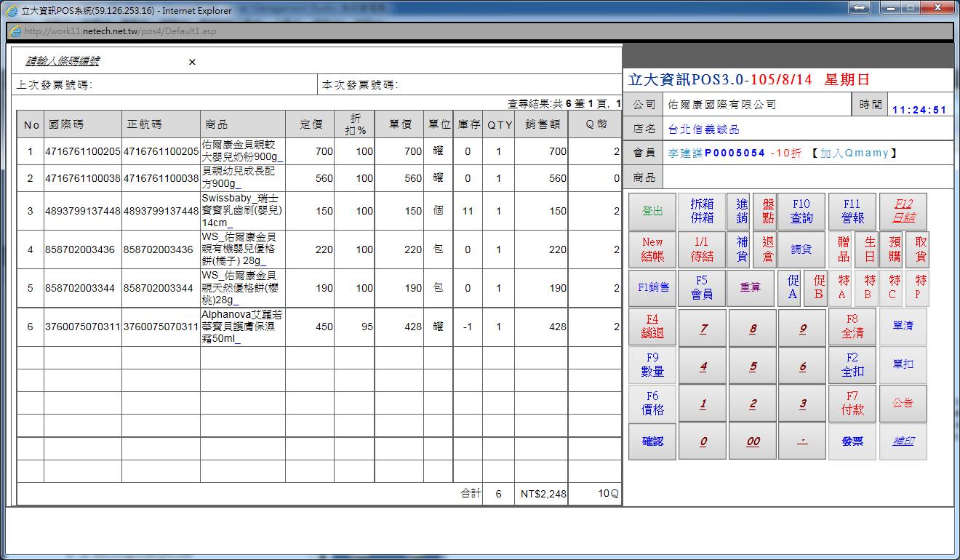Select row 6 Alphanova product in table
Image resolution: width=960 pixels, height=560 pixels.
point(242,327)
